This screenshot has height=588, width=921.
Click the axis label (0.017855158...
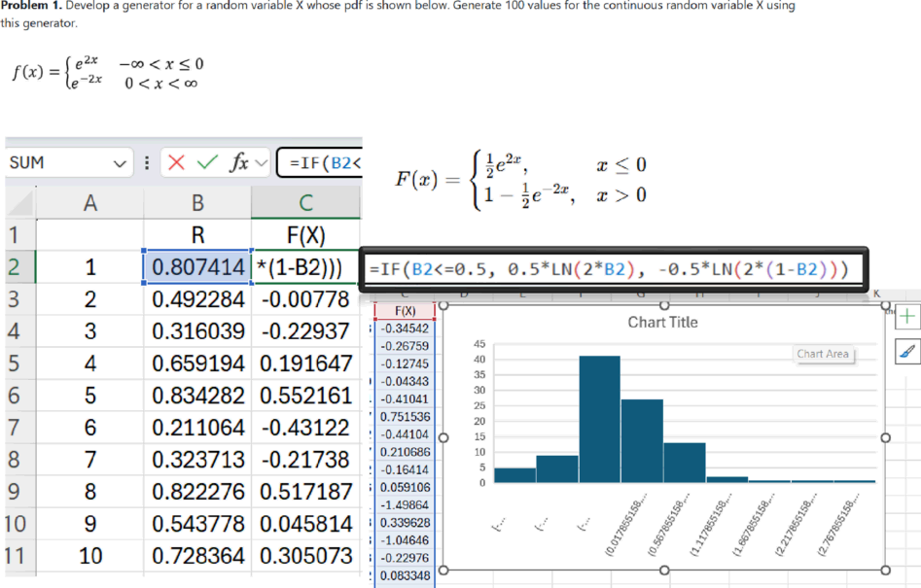(x=626, y=524)
